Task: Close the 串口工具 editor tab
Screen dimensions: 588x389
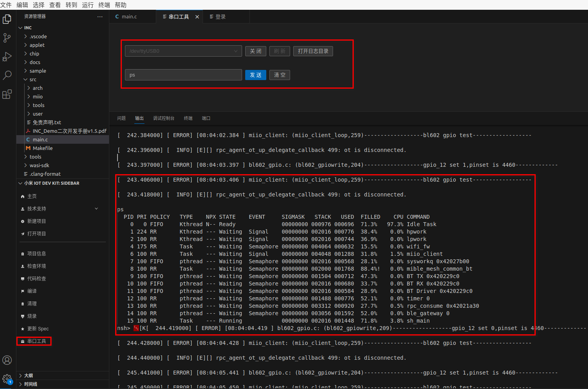Action: coord(197,17)
